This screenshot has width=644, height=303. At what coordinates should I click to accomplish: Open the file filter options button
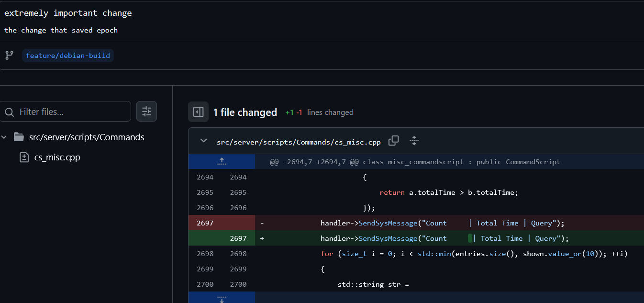(146, 112)
